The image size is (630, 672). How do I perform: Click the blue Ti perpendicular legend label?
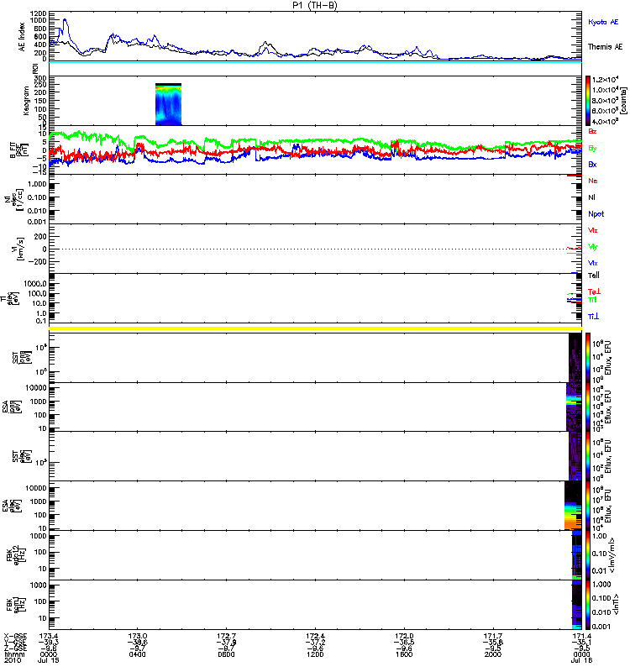594,317
